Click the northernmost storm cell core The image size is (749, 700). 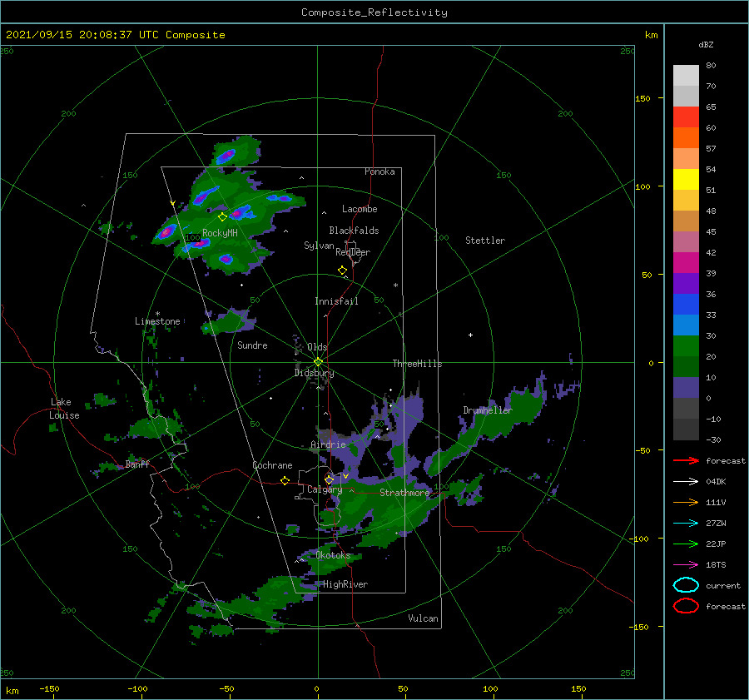click(226, 156)
